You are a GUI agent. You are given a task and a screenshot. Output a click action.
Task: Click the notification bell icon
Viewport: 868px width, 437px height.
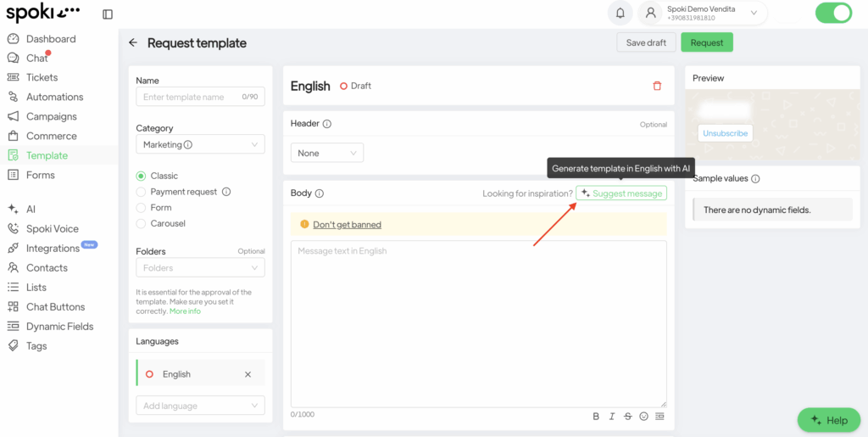[x=620, y=13]
